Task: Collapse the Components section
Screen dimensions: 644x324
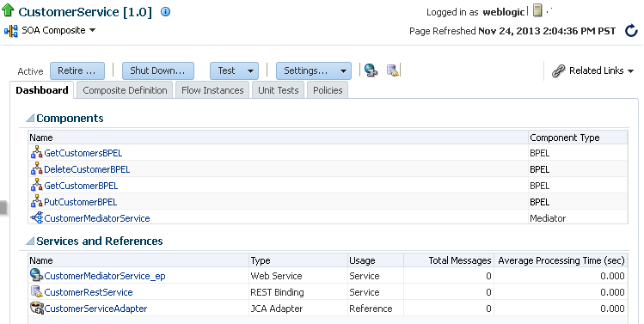Action: click(x=30, y=119)
